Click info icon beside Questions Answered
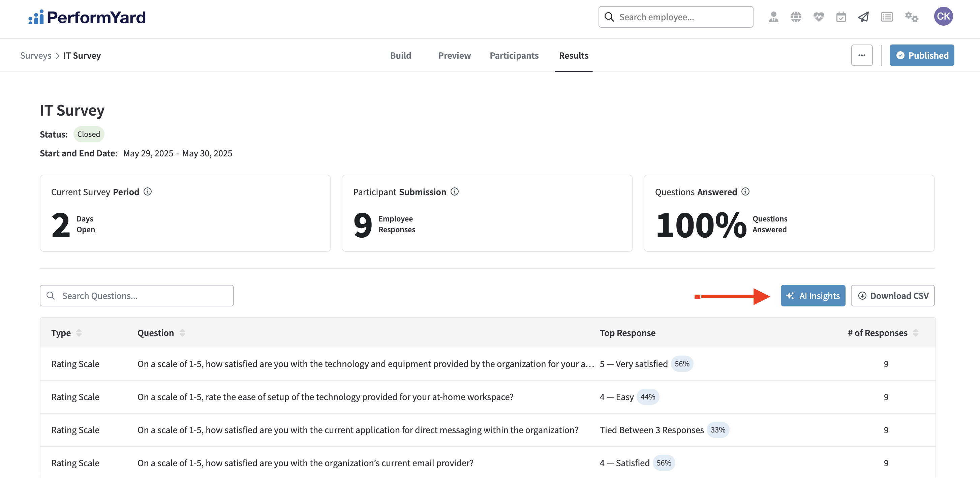This screenshot has width=980, height=478. pos(746,192)
